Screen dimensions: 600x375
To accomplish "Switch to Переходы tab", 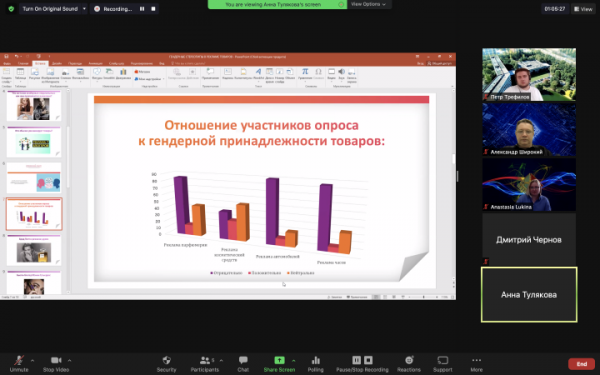I will [x=75, y=64].
